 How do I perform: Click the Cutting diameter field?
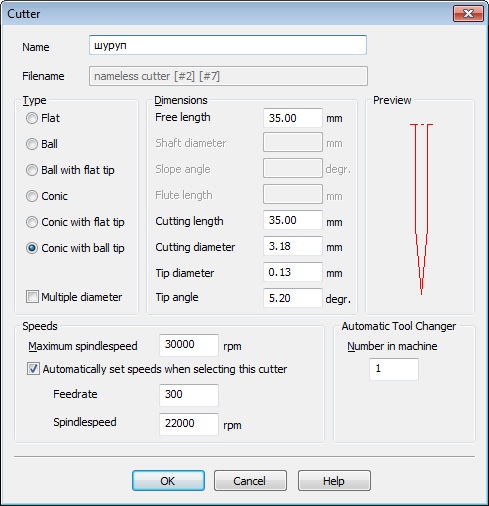[x=293, y=246]
